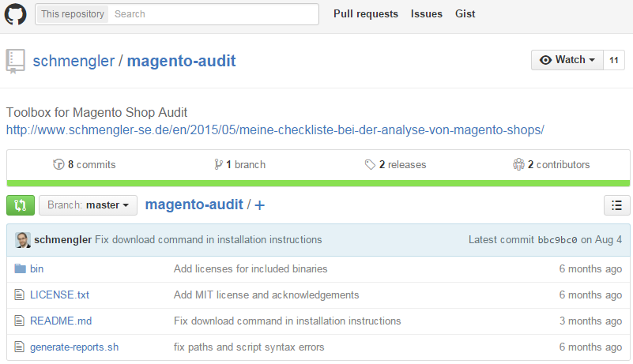The image size is (633, 364).
Task: Open schmengler author link in commit bar
Action: pyautogui.click(x=63, y=240)
